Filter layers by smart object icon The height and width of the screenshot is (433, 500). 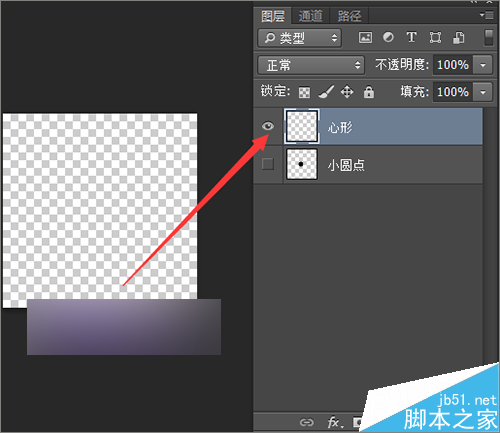coord(459,37)
